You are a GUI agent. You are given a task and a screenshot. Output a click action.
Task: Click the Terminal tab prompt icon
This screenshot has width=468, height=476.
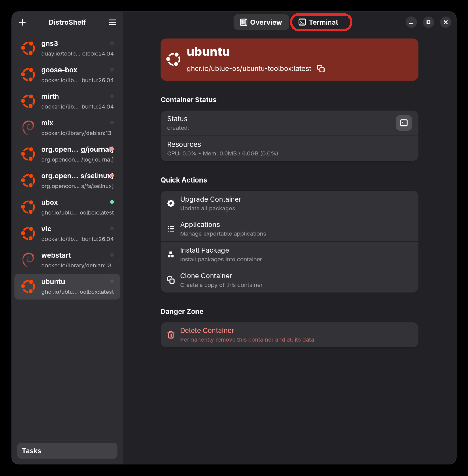[302, 22]
